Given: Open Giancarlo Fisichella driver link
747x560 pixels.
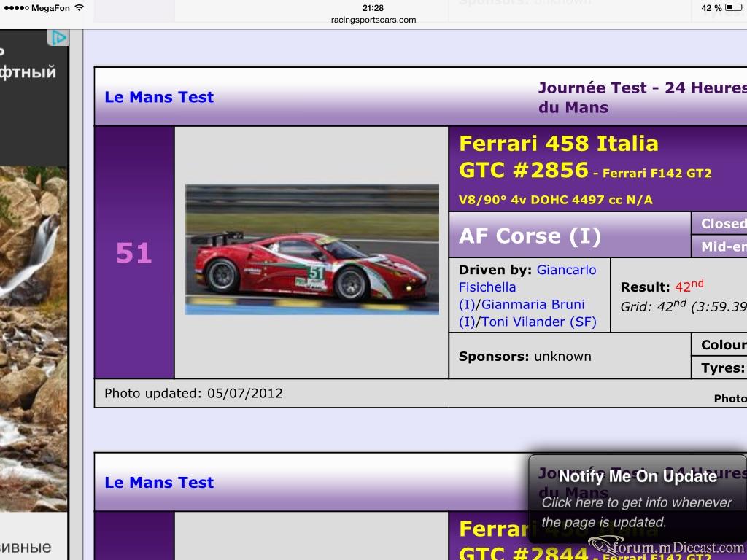Looking at the screenshot, I should pos(527,279).
